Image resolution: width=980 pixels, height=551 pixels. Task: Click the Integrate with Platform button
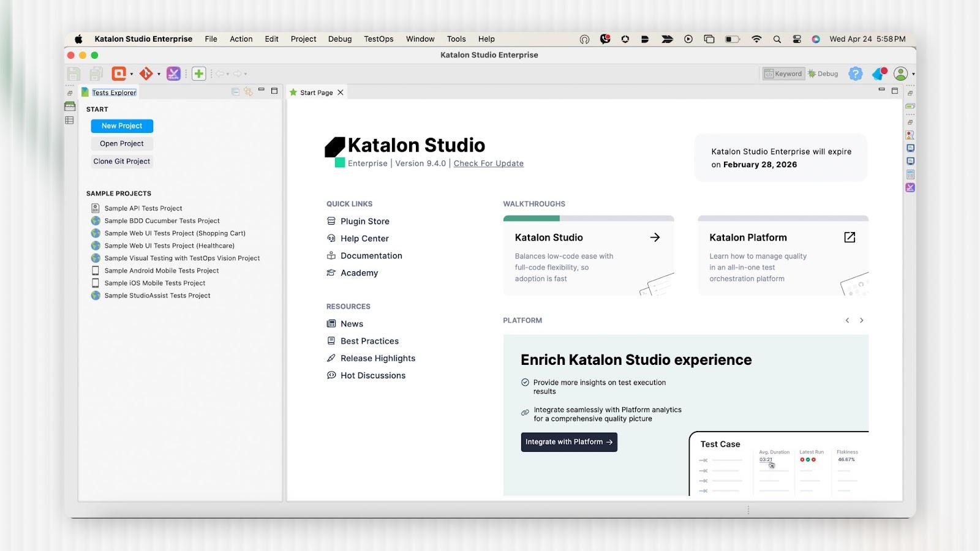coord(569,442)
